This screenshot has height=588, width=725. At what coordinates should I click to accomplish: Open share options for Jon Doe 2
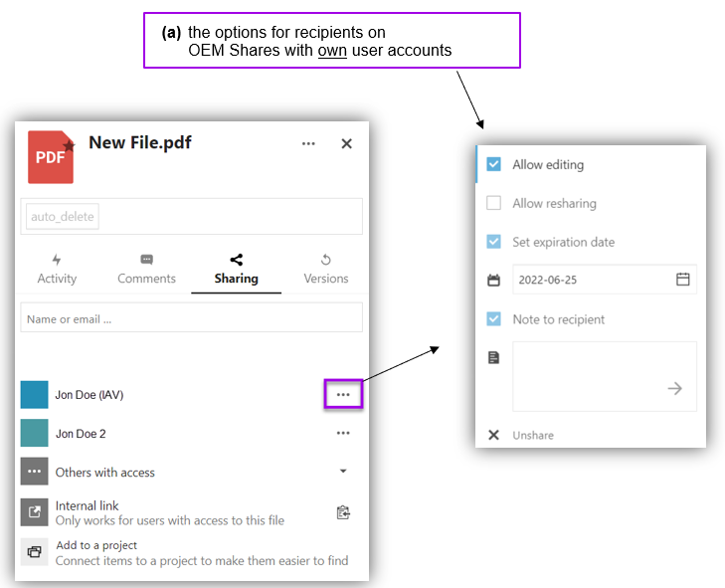pos(343,433)
